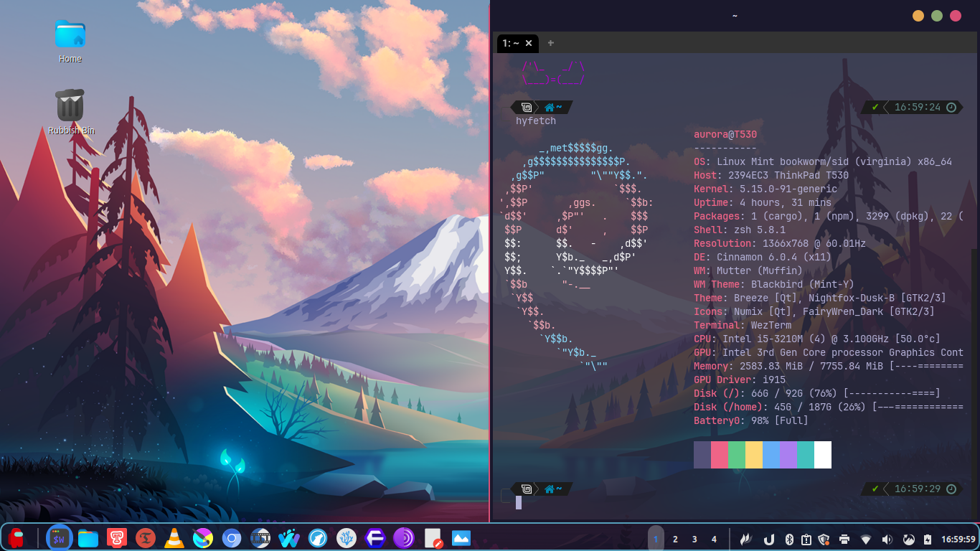Image resolution: width=980 pixels, height=551 pixels.
Task: Click the 'Kernel: 5.15.0-91-generic' line
Action: pyautogui.click(x=765, y=189)
